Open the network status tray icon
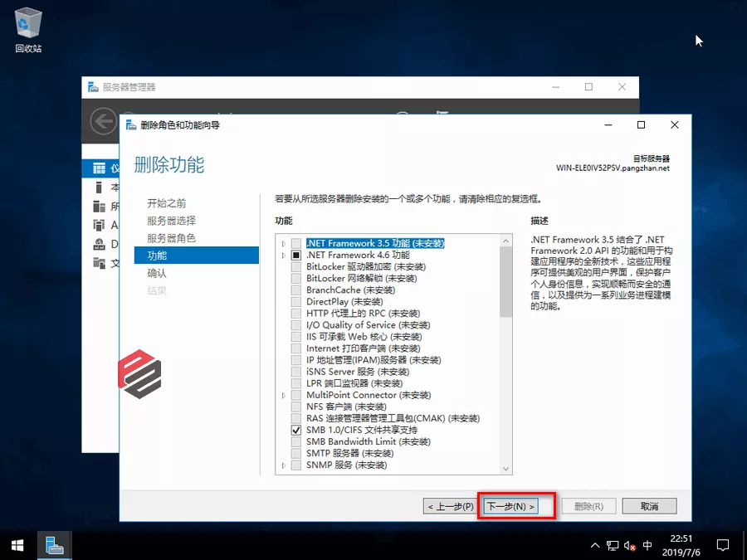 click(x=613, y=546)
